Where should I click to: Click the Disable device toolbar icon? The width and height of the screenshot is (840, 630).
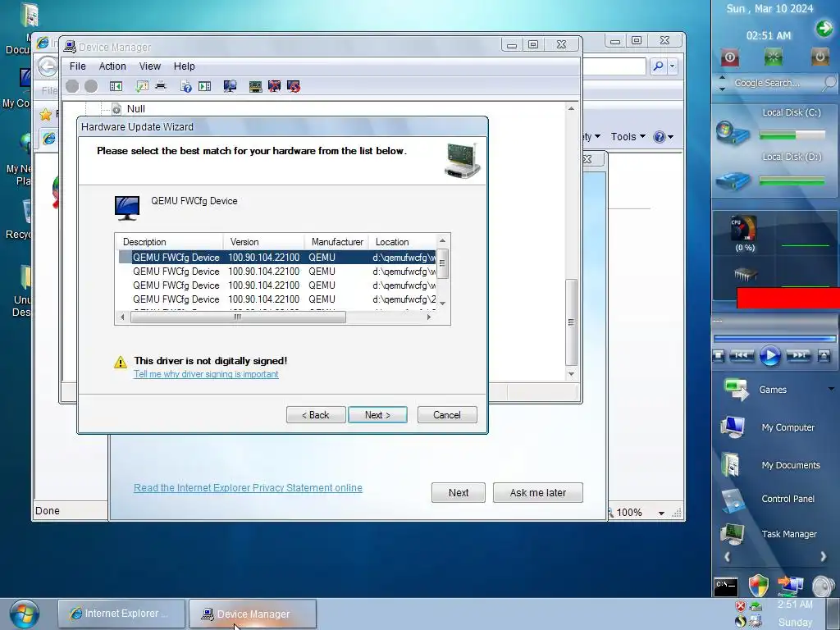pyautogui.click(x=294, y=86)
